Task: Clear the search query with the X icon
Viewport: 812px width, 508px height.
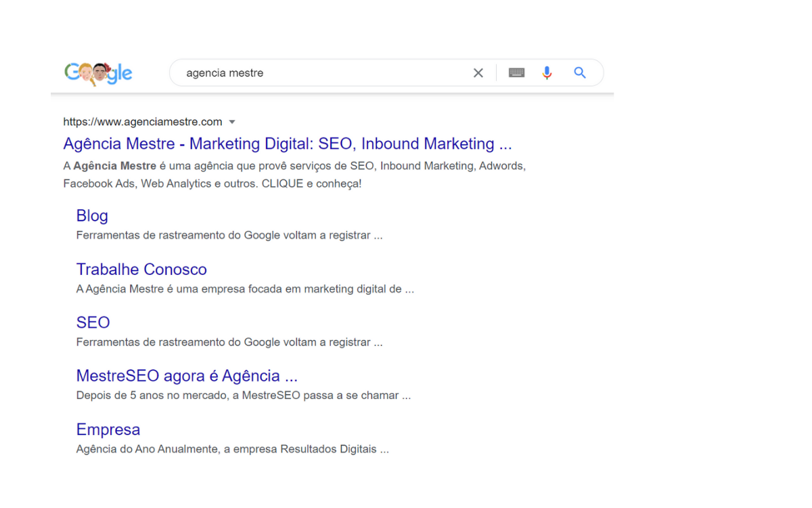Action: (478, 73)
